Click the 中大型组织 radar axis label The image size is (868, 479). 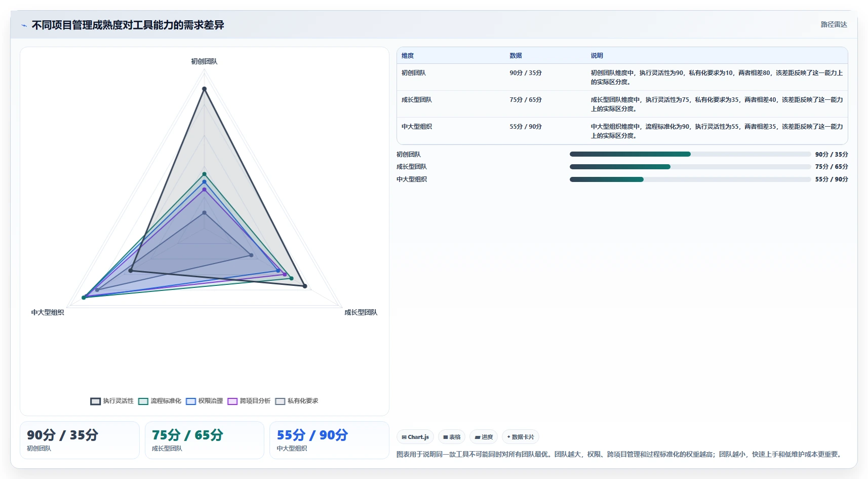click(x=48, y=312)
